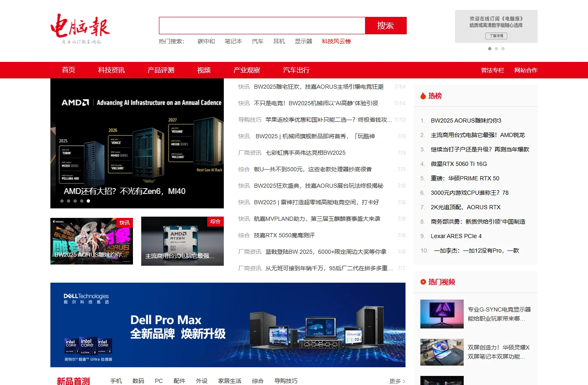Open BW2025 AORUS雕妹约你 thumbnail card
588x385 pixels.
pyautogui.click(x=92, y=241)
